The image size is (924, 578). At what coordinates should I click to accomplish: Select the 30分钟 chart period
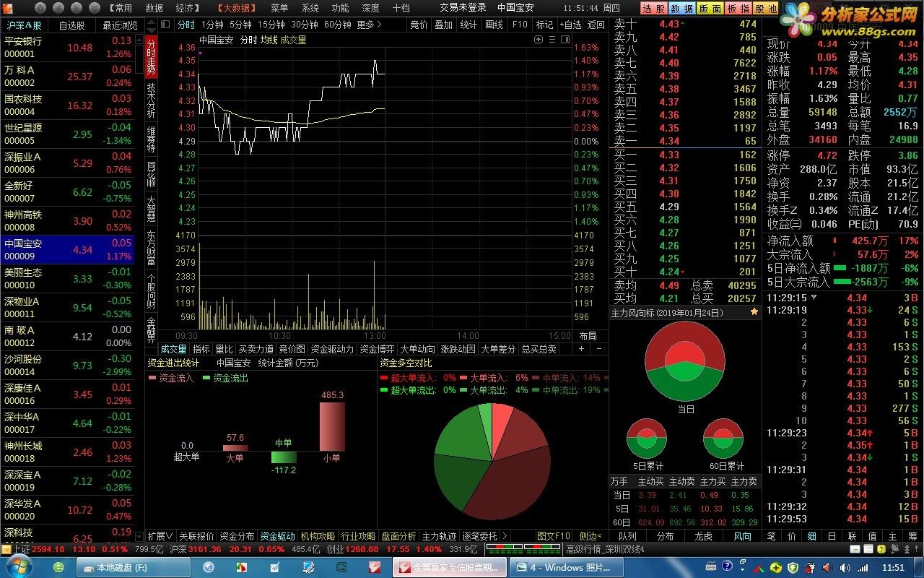[305, 25]
